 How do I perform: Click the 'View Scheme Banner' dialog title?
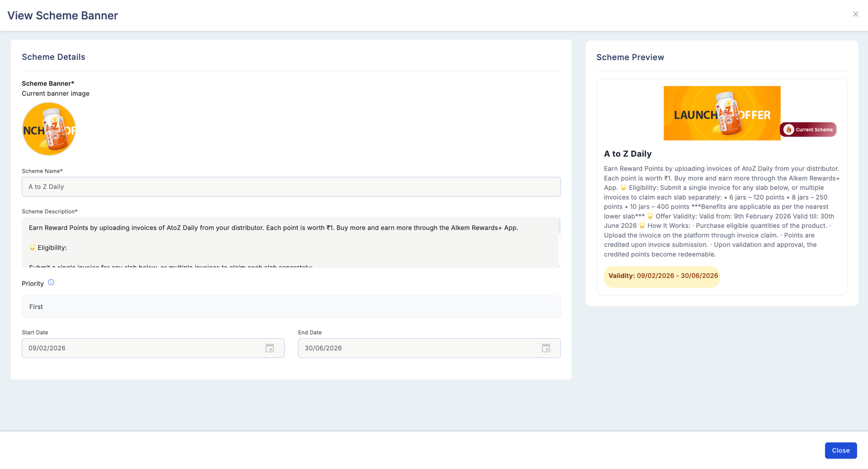click(x=62, y=15)
